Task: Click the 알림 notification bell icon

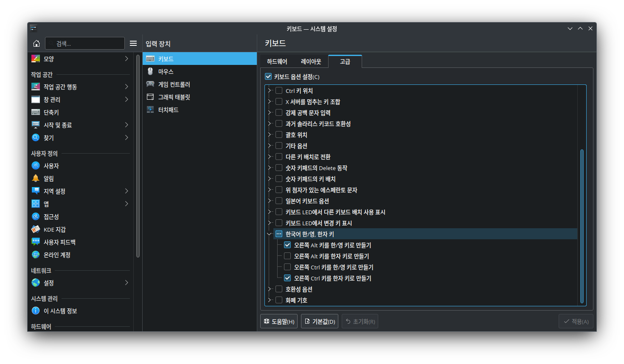Action: (36, 178)
